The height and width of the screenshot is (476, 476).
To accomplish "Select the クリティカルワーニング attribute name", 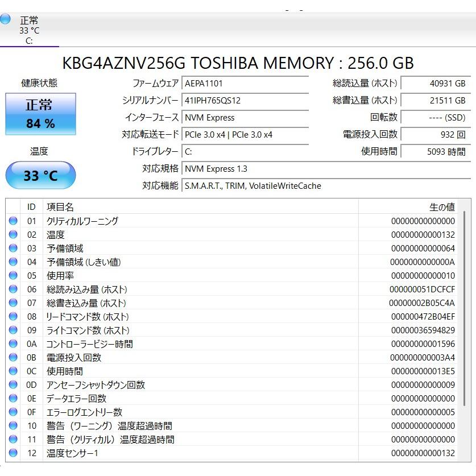I will [82, 221].
